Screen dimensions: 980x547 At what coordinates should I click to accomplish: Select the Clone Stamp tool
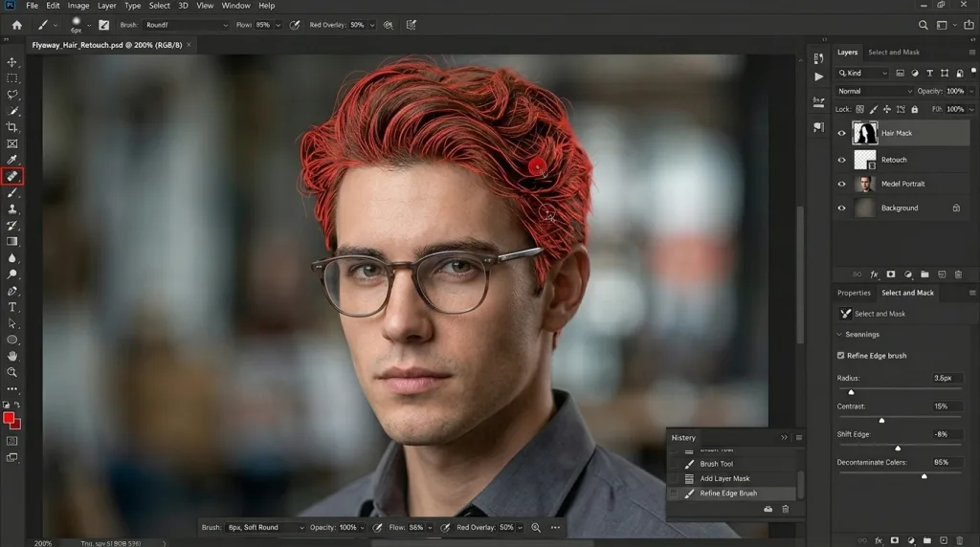coord(11,209)
